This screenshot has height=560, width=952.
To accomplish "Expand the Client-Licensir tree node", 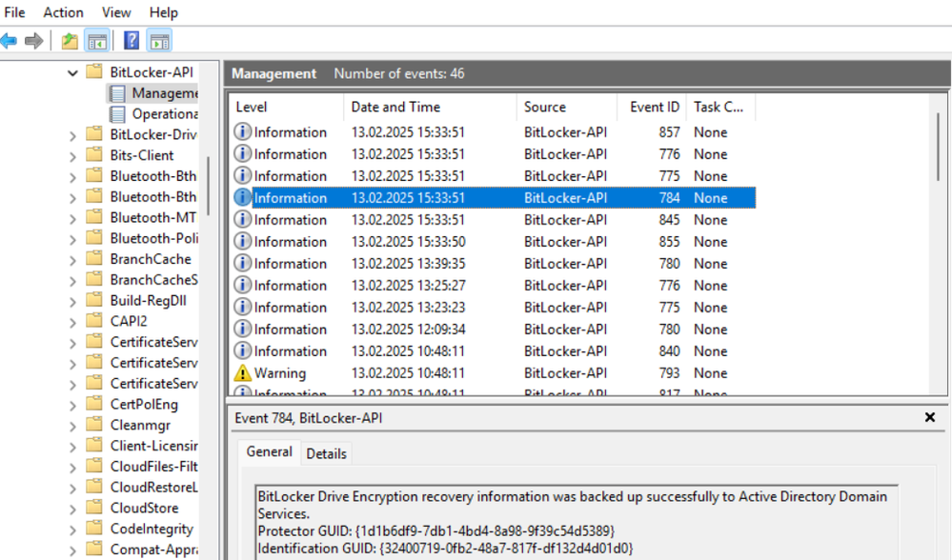I will 72,448.
